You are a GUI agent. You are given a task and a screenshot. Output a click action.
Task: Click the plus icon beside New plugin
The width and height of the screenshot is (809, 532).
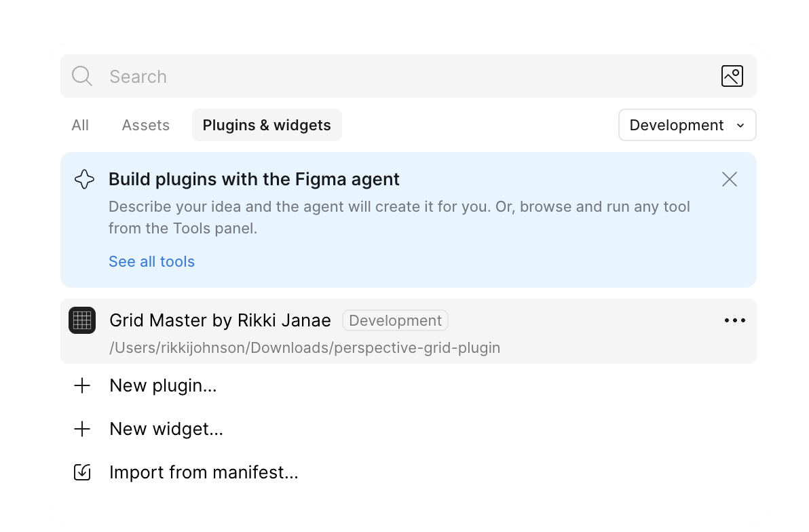pyautogui.click(x=82, y=385)
